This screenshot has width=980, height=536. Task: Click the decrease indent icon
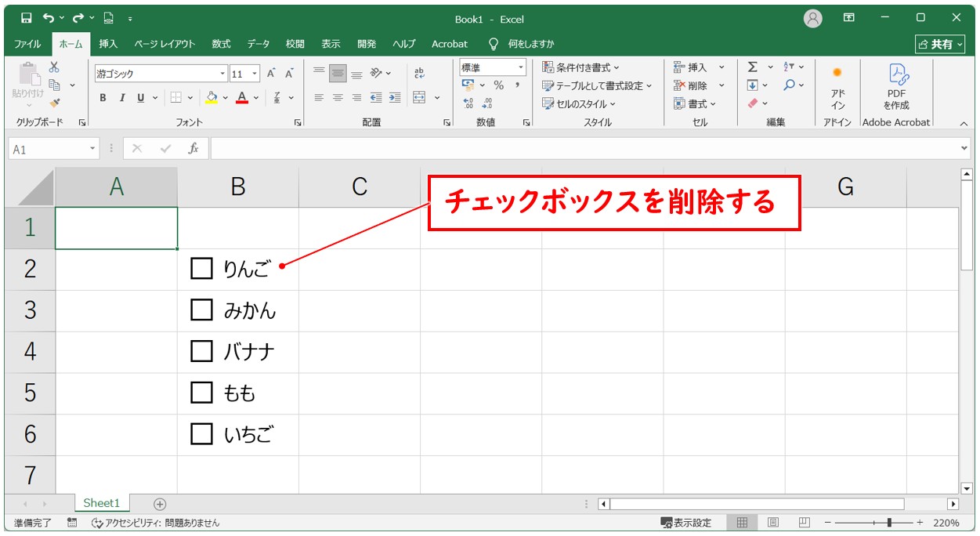[376, 98]
